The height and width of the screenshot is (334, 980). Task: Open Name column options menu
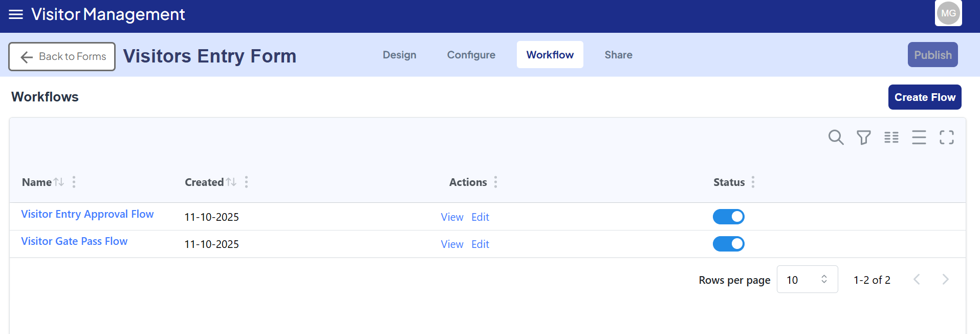(74, 182)
